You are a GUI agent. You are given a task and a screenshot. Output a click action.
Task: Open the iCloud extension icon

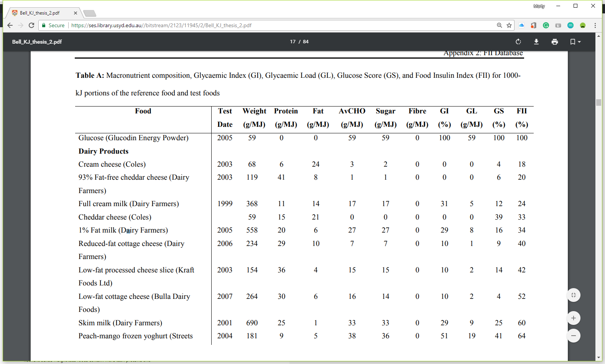point(521,25)
